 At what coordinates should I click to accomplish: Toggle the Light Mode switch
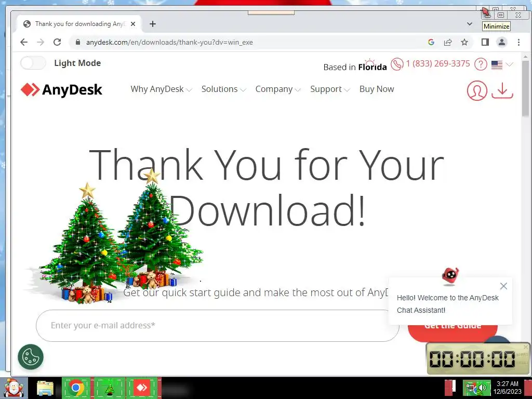coord(33,63)
